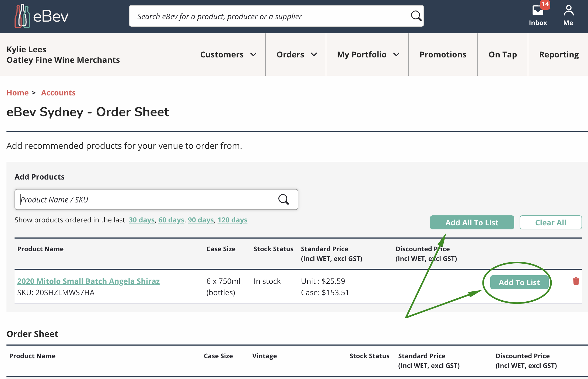Click the top search magnifier icon
The image size is (588, 379).
(x=416, y=16)
